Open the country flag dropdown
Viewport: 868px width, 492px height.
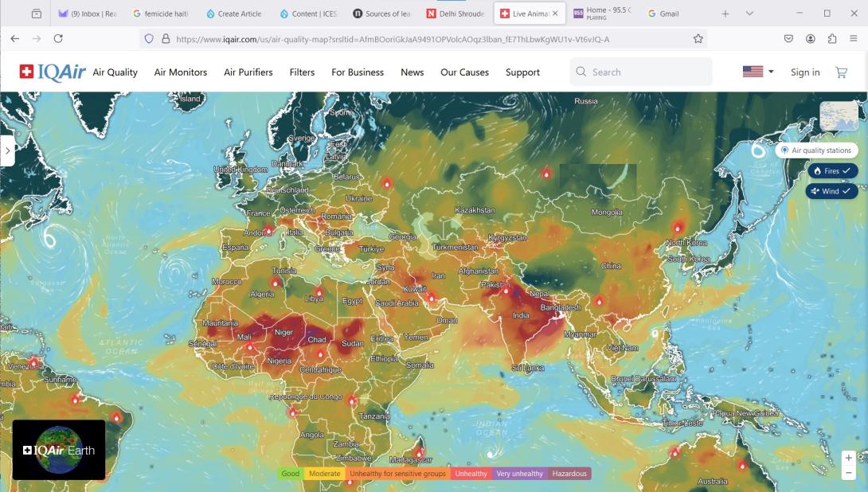tap(758, 72)
